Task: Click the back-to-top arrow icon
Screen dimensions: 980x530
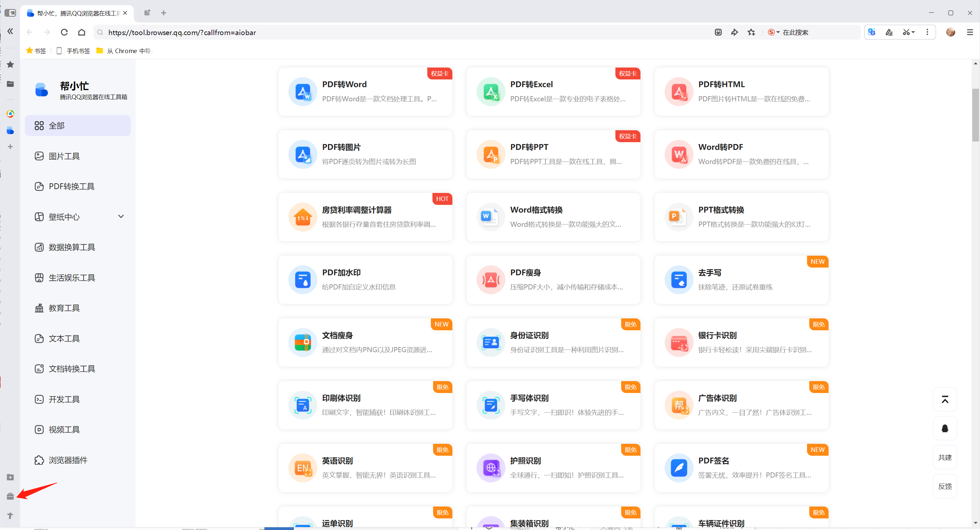Action: coord(945,399)
